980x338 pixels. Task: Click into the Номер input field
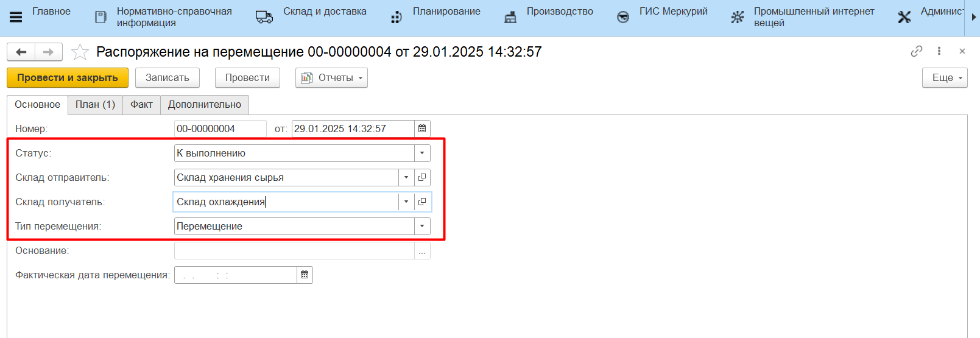pyautogui.click(x=219, y=129)
